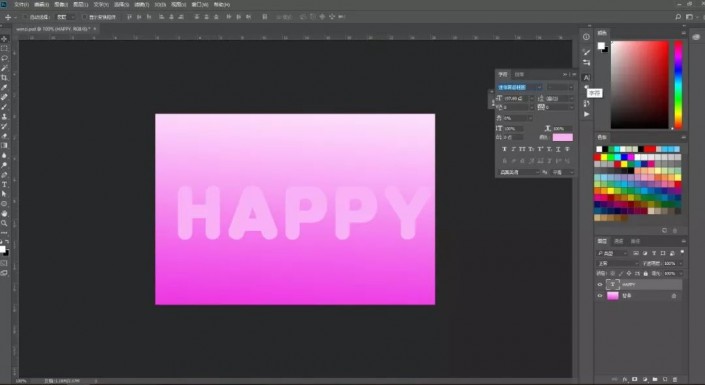Click the search icon in options bar

coord(678,17)
